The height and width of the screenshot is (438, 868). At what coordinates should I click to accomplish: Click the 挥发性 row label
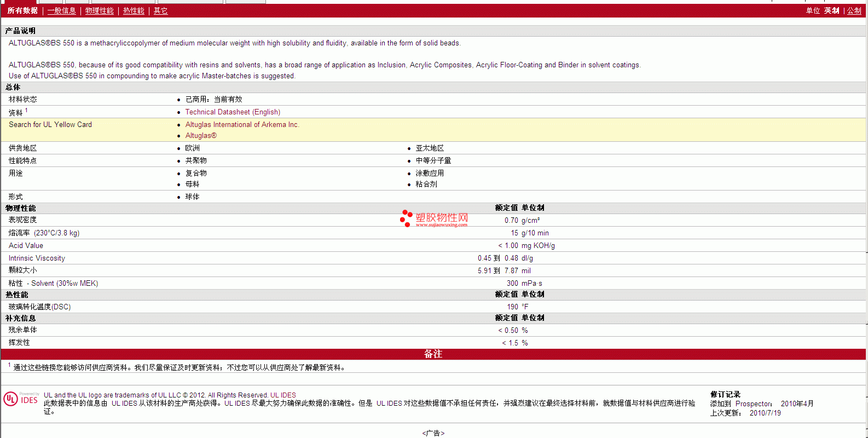(19, 342)
